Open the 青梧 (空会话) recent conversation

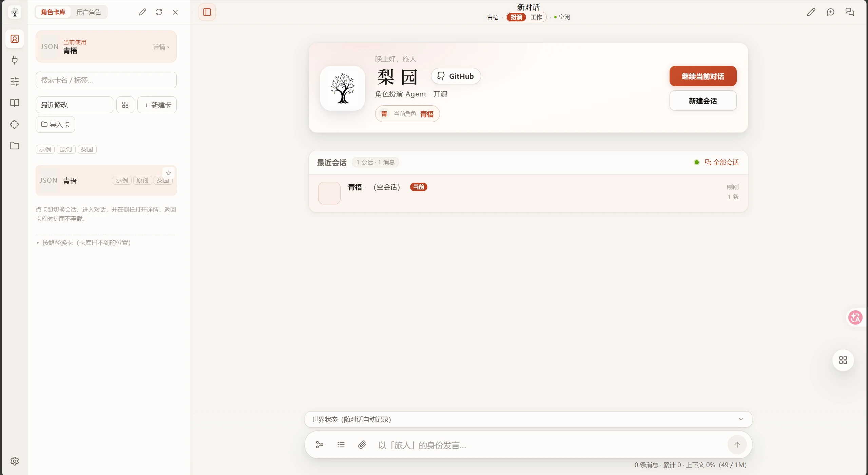[x=528, y=193]
